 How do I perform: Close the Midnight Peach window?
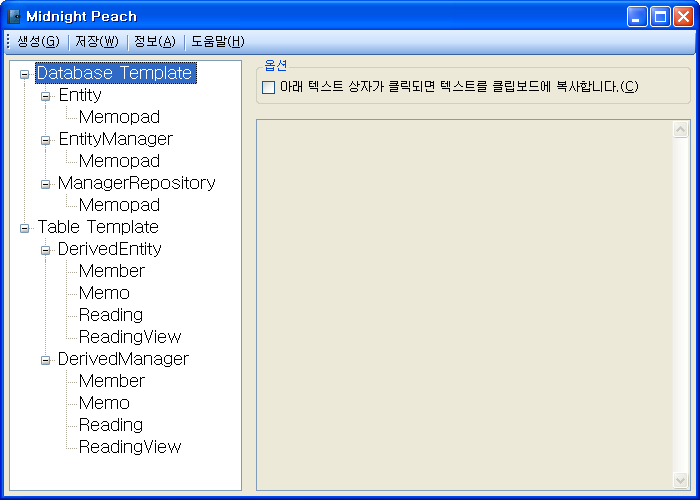(683, 17)
